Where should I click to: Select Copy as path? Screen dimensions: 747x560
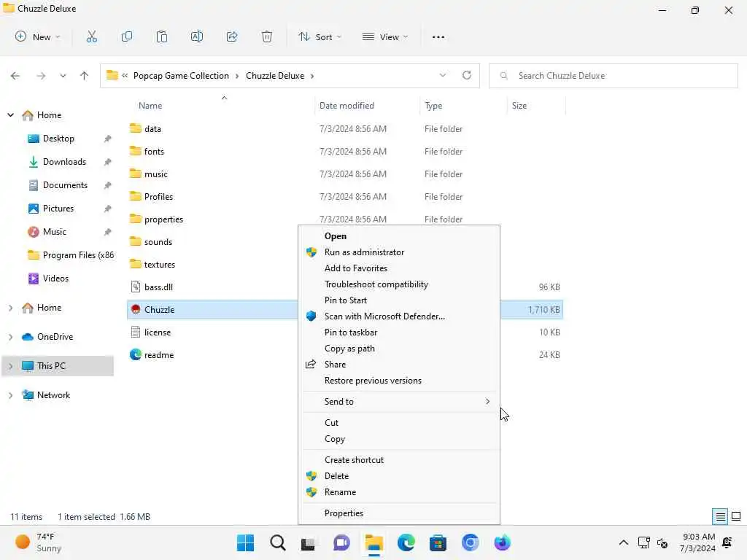click(x=399, y=348)
